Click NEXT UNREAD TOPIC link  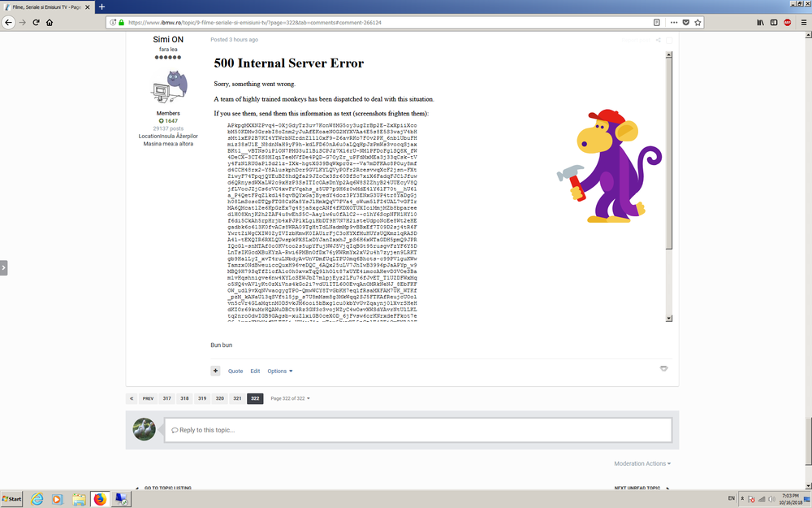point(637,488)
